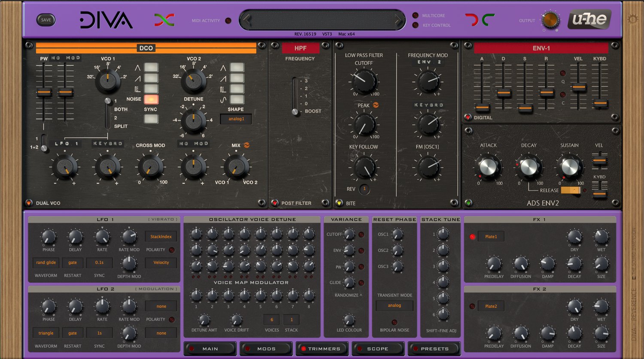
Task: Select the VCO 1 sawtooth waveform button
Action: click(151, 78)
